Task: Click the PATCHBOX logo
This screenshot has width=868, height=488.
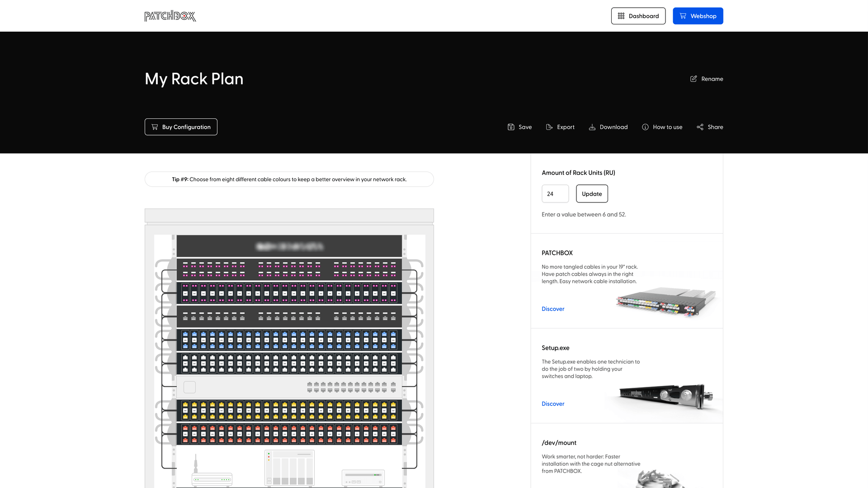Action: tap(170, 16)
